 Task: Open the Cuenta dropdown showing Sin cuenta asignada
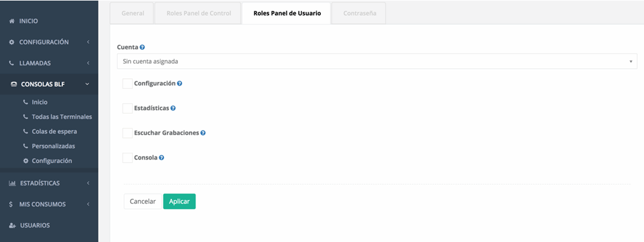point(377,61)
